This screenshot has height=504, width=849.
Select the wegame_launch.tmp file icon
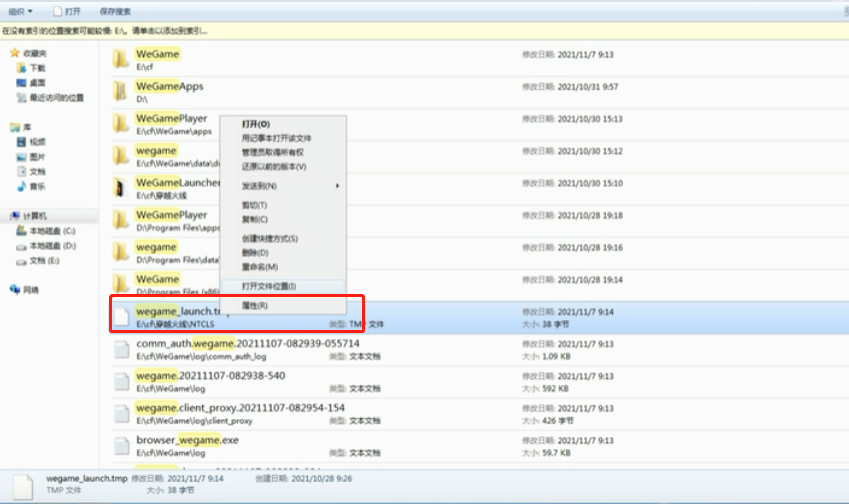122,317
